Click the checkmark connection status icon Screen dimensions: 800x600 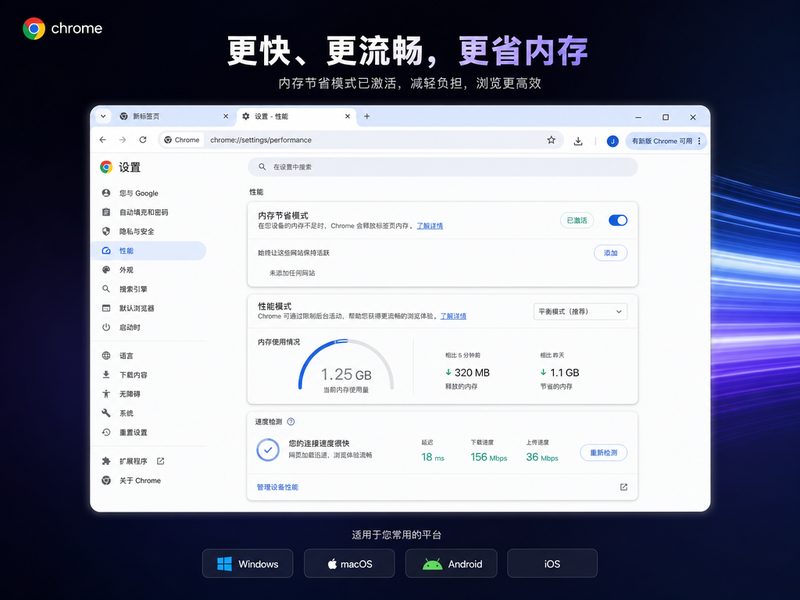268,450
